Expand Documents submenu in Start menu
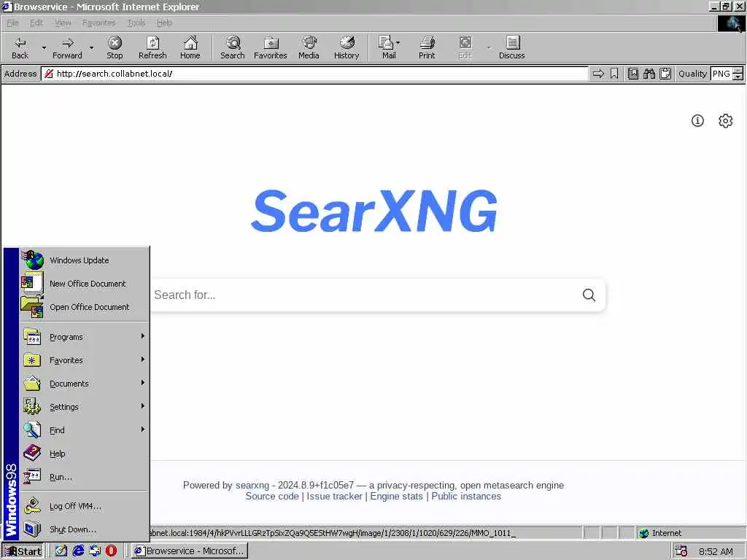 pyautogui.click(x=84, y=384)
